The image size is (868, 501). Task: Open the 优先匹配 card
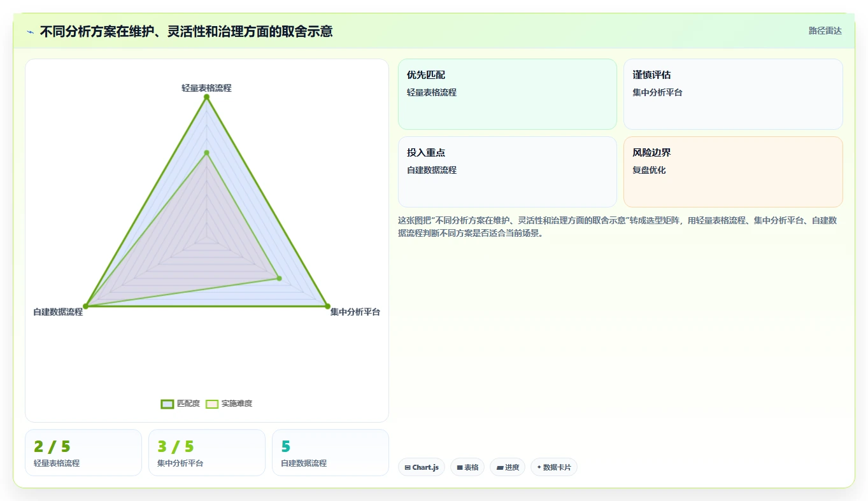[508, 94]
